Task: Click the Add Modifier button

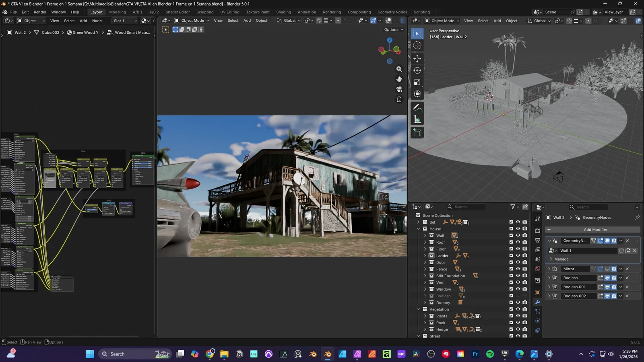Action: point(595,229)
